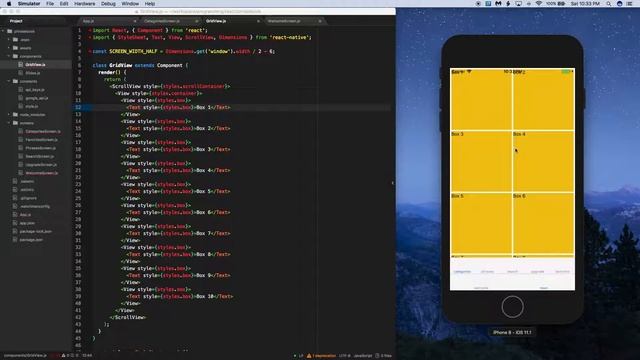The height and width of the screenshot is (360, 640).
Task: Tap the Box 3 tile in the simulator
Action: (481, 162)
